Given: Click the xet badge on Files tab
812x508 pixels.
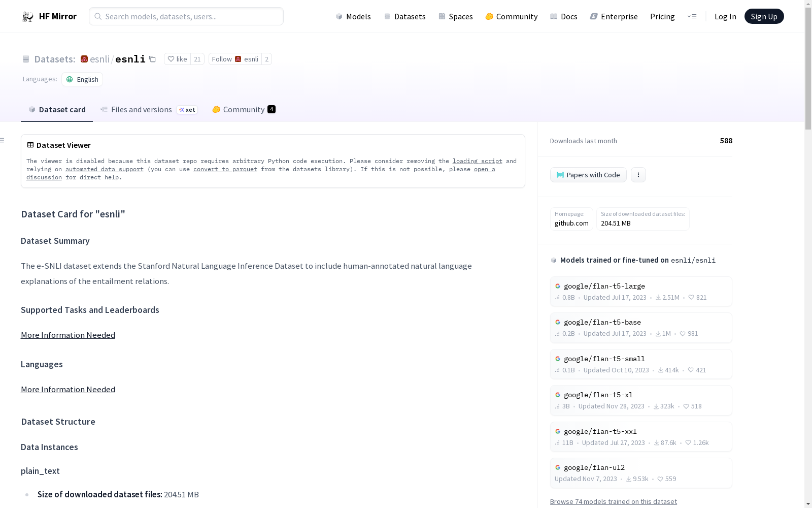Looking at the screenshot, I should coord(187,110).
